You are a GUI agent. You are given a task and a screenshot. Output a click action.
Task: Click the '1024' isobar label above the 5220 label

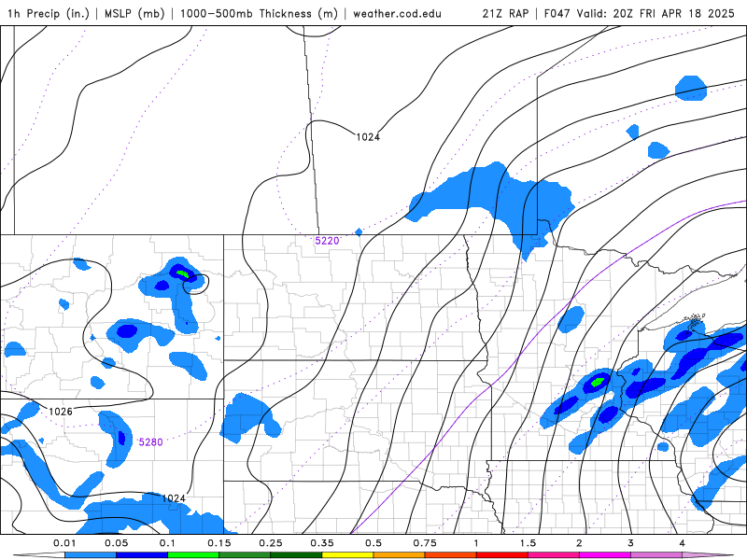368,137
